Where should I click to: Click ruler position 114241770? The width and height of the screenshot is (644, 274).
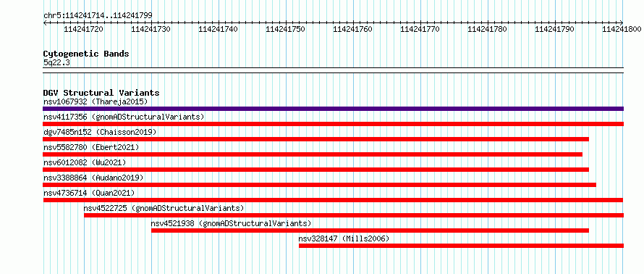420,29
